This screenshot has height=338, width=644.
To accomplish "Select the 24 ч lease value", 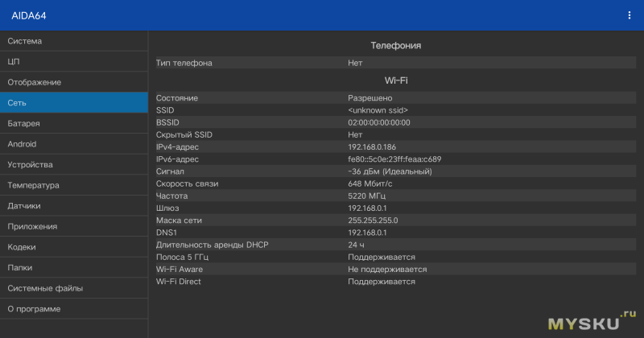I will [x=356, y=245].
